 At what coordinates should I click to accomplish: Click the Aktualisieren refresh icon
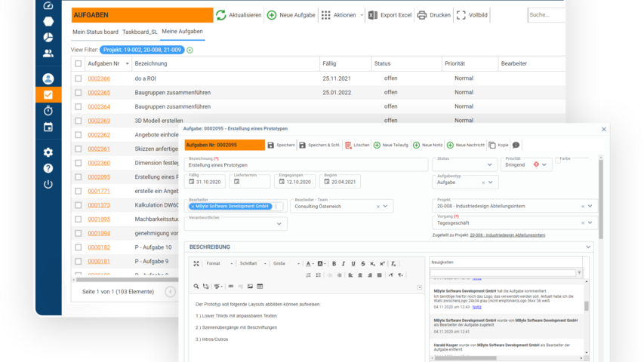click(221, 15)
